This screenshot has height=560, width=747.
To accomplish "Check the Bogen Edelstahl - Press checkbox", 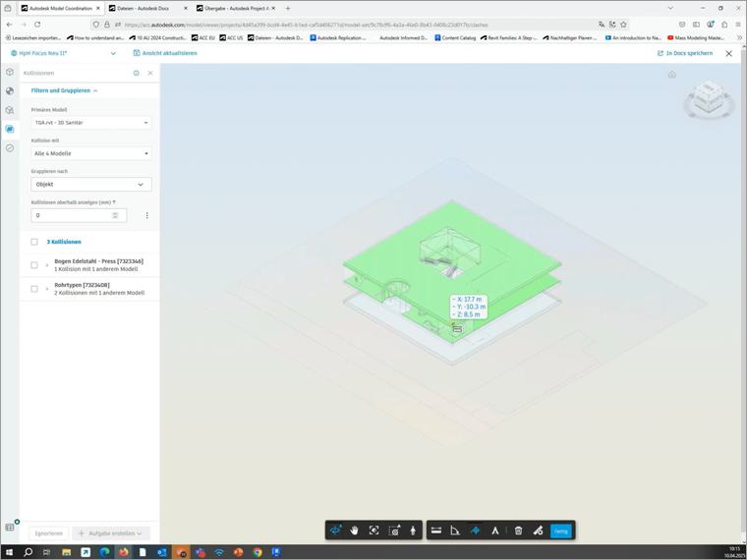I will [x=34, y=265].
